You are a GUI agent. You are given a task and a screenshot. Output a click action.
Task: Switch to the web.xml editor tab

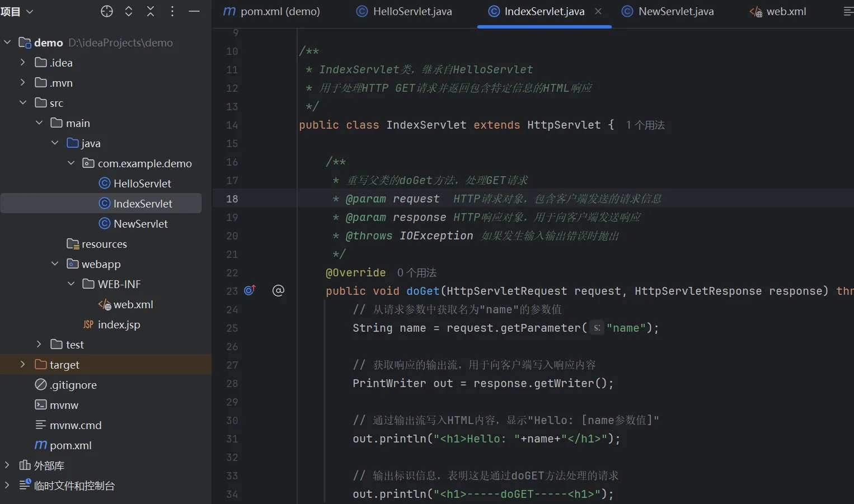click(785, 11)
